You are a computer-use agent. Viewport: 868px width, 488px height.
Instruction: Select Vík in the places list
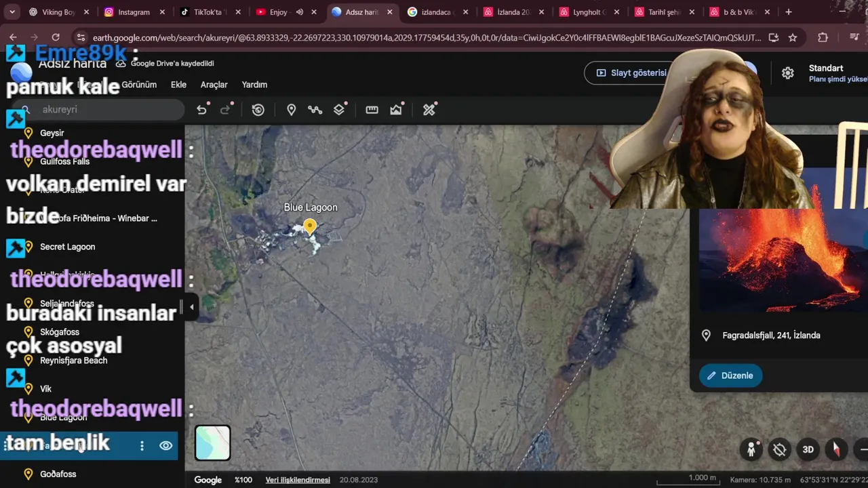tap(45, 389)
